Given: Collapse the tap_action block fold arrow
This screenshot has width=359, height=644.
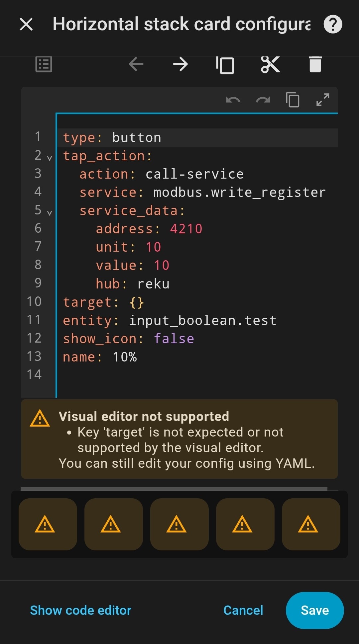Looking at the screenshot, I should click(x=50, y=158).
